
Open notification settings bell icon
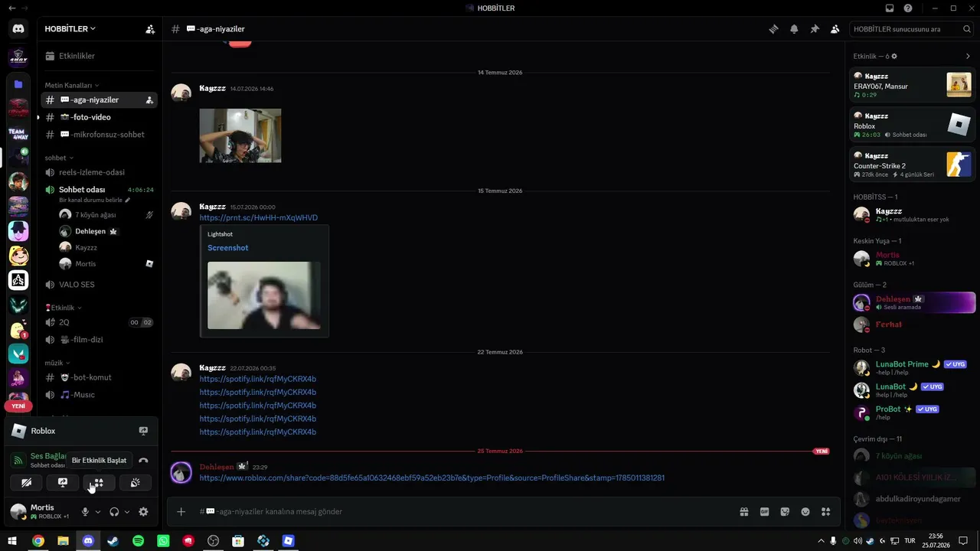[x=794, y=29]
